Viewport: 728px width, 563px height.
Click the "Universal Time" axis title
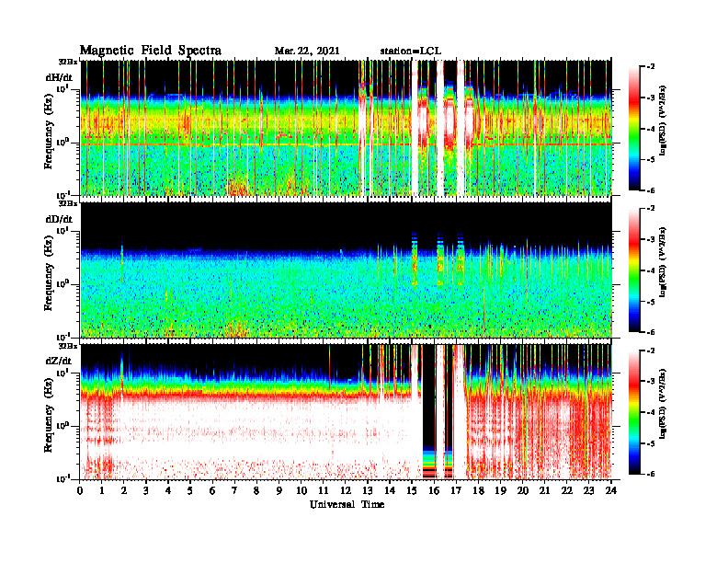click(x=347, y=504)
